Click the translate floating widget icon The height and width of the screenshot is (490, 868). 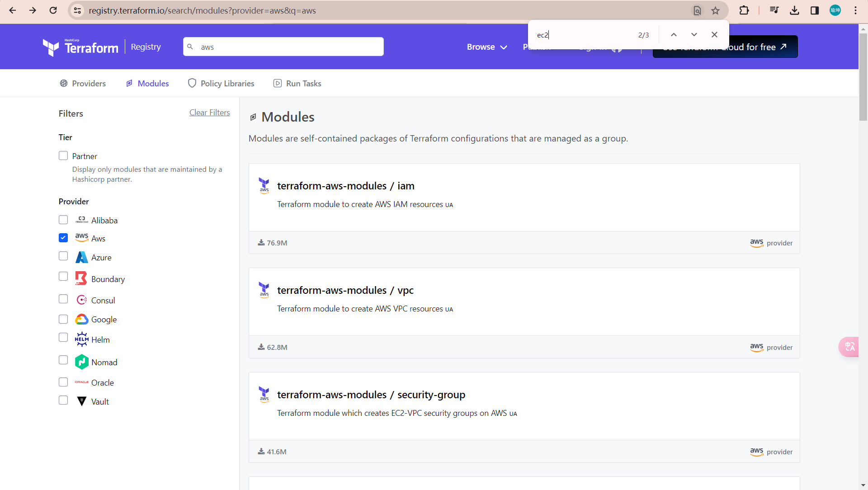pyautogui.click(x=849, y=347)
